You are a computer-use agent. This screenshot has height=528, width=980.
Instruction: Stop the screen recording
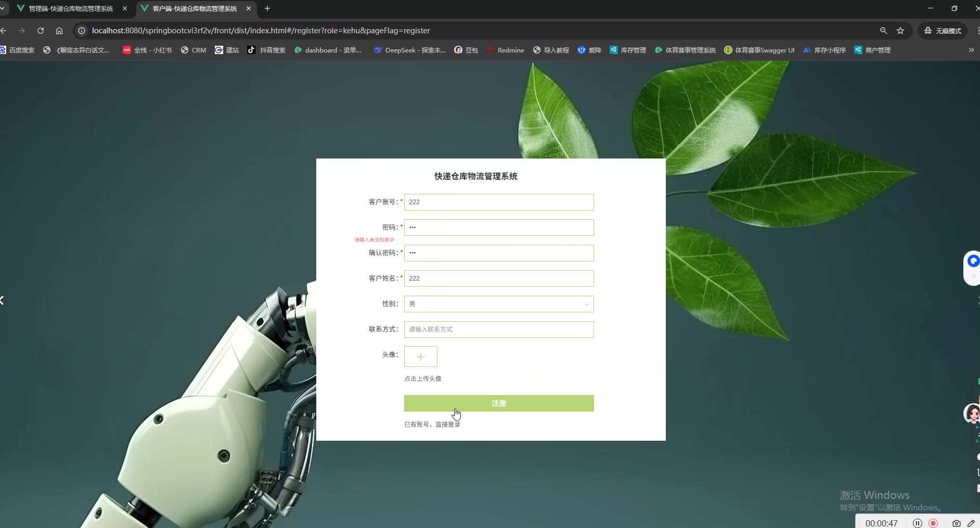[x=933, y=523]
